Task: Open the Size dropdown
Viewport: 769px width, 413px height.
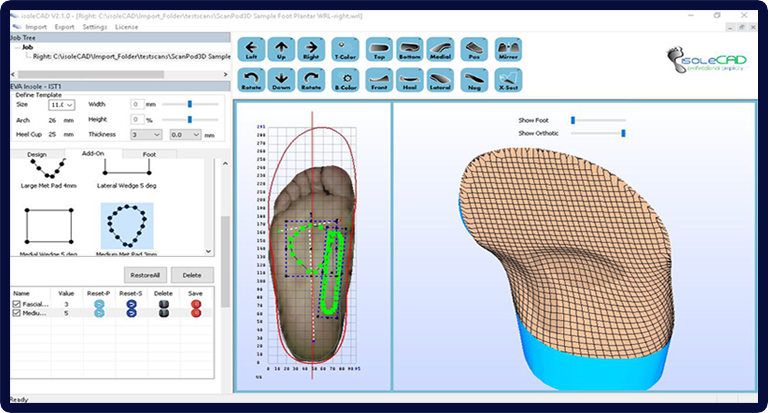Action: click(61, 105)
